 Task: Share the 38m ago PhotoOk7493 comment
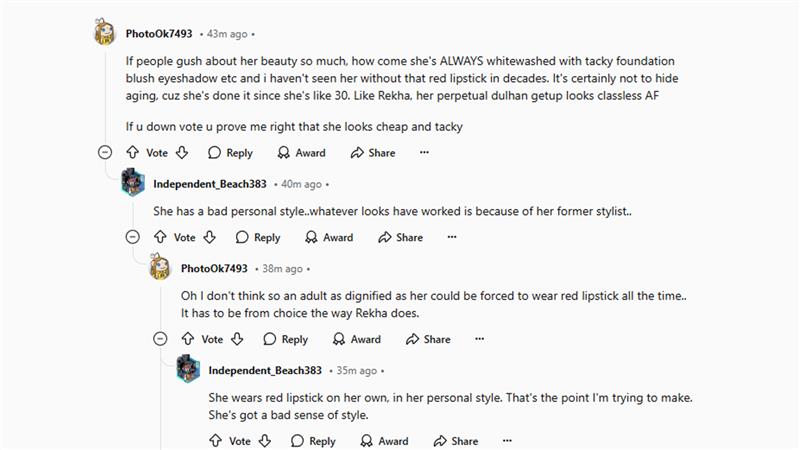point(428,339)
